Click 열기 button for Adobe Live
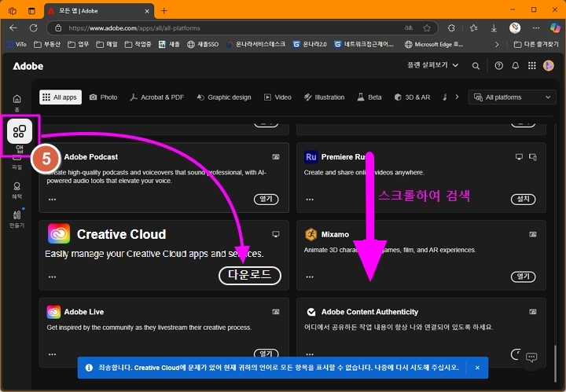 point(266,353)
